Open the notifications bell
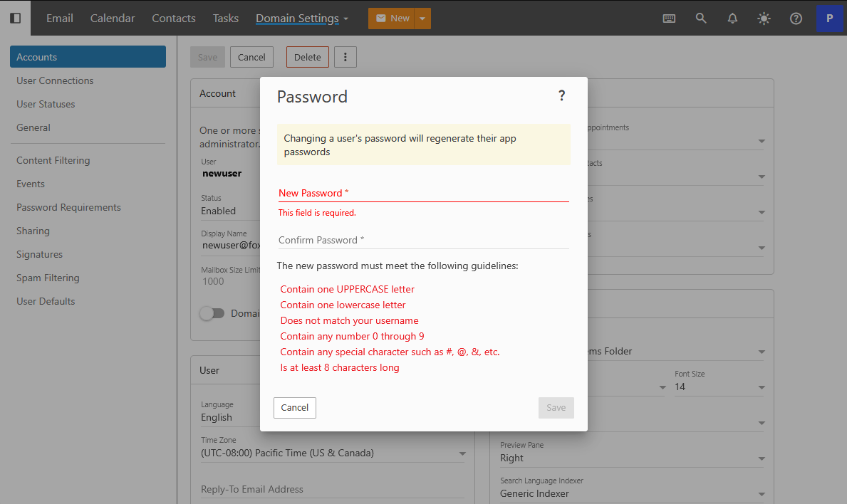This screenshot has width=847, height=504. point(732,19)
